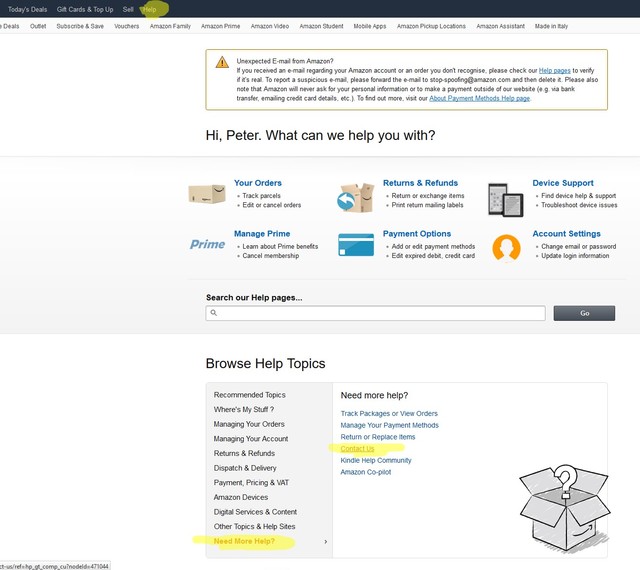Go to Outlet in sub navigation
The height and width of the screenshot is (570, 640).
coord(38,26)
